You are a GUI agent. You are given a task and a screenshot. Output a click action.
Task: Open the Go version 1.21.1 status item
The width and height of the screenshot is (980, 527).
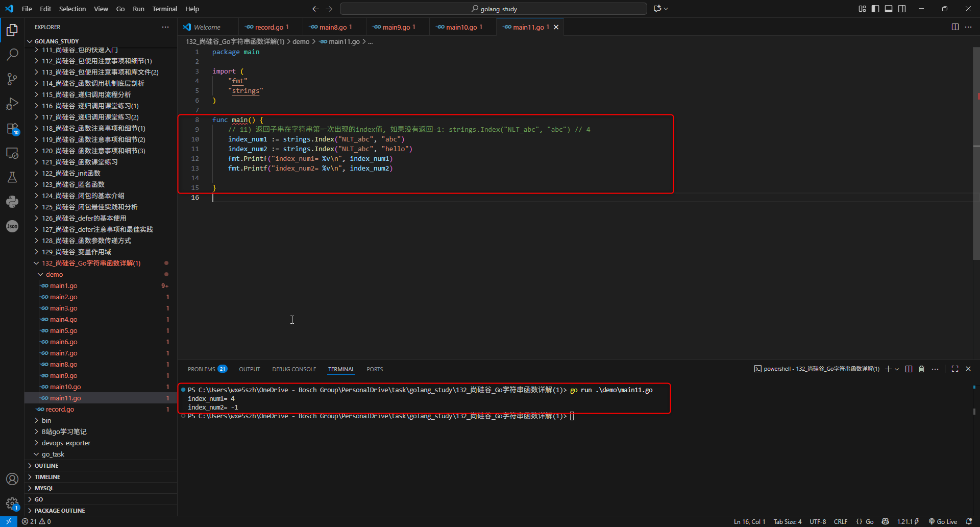[x=908, y=521]
